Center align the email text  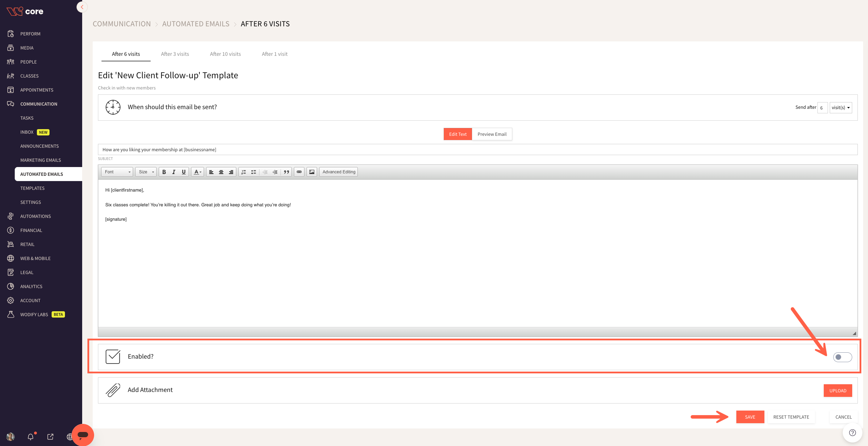click(221, 172)
